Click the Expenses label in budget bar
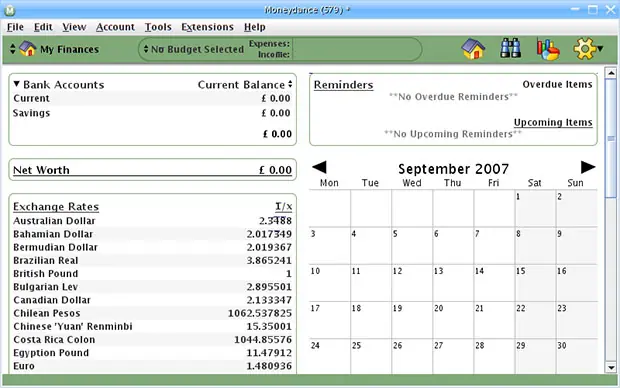The width and height of the screenshot is (620, 388). click(269, 44)
